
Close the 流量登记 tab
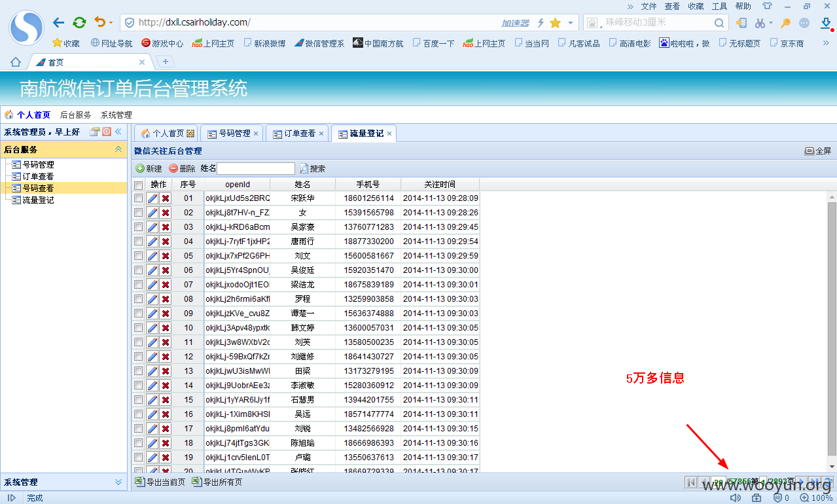(389, 134)
